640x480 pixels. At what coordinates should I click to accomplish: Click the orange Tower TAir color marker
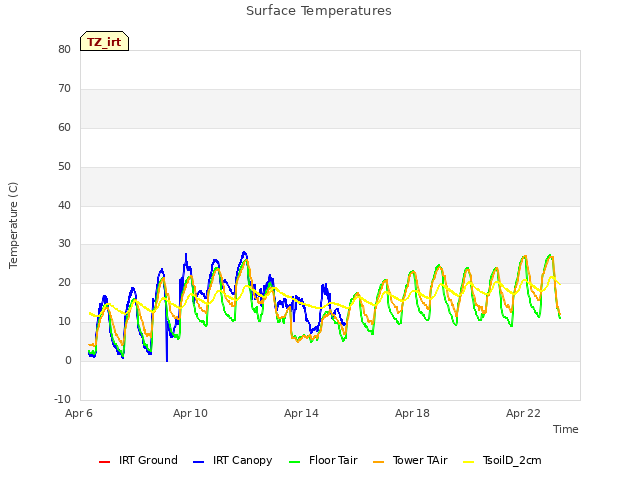click(379, 462)
